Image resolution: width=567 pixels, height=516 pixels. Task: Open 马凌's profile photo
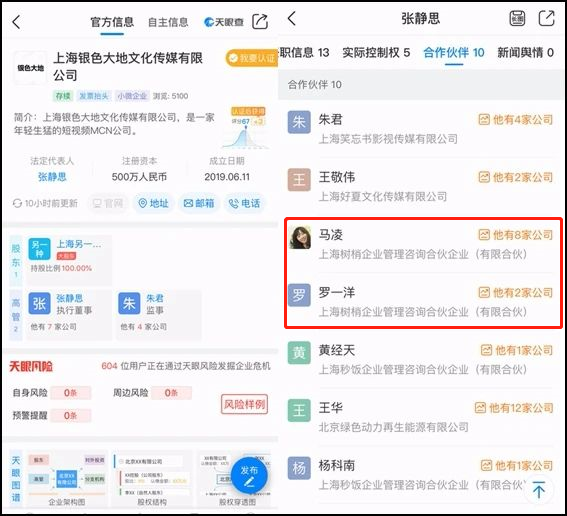click(299, 238)
